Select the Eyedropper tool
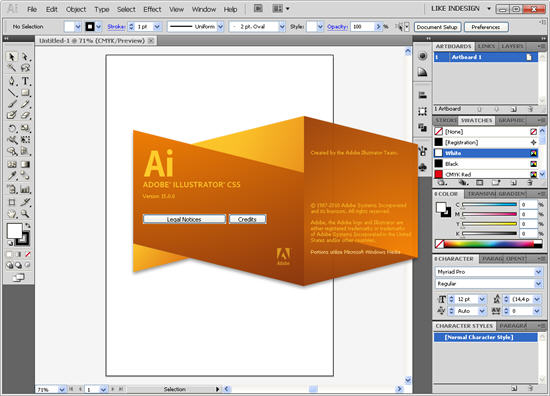The image size is (550, 396). coord(12,175)
